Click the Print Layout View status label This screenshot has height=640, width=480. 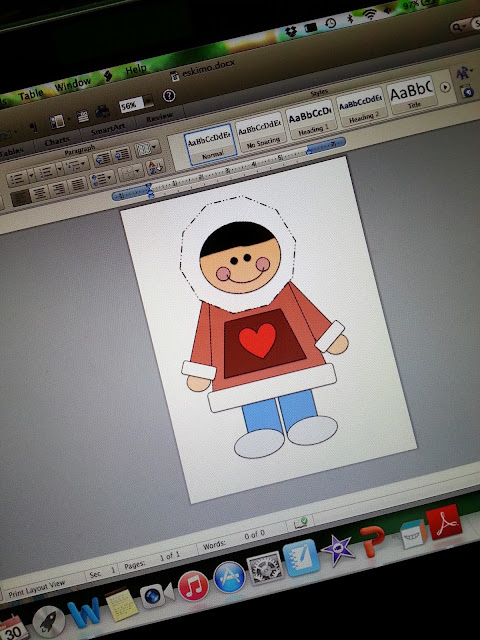(37, 589)
